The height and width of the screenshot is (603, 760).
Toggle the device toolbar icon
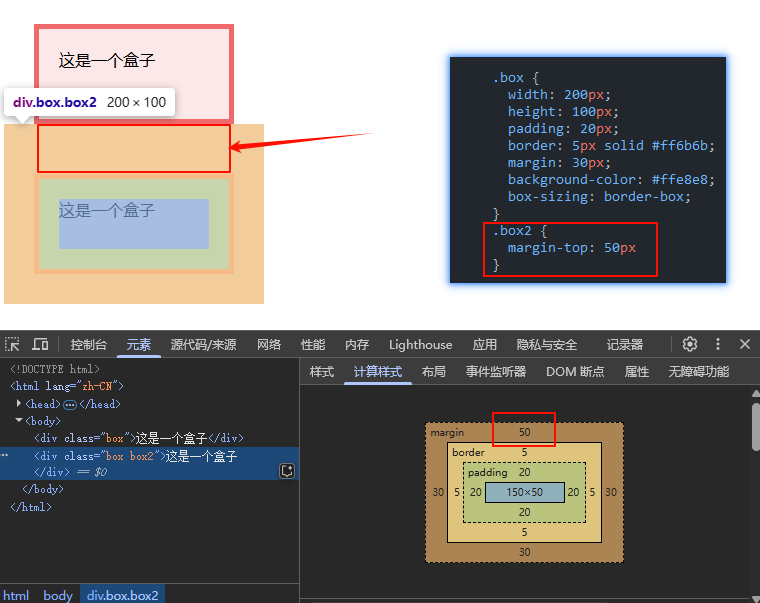pos(40,345)
